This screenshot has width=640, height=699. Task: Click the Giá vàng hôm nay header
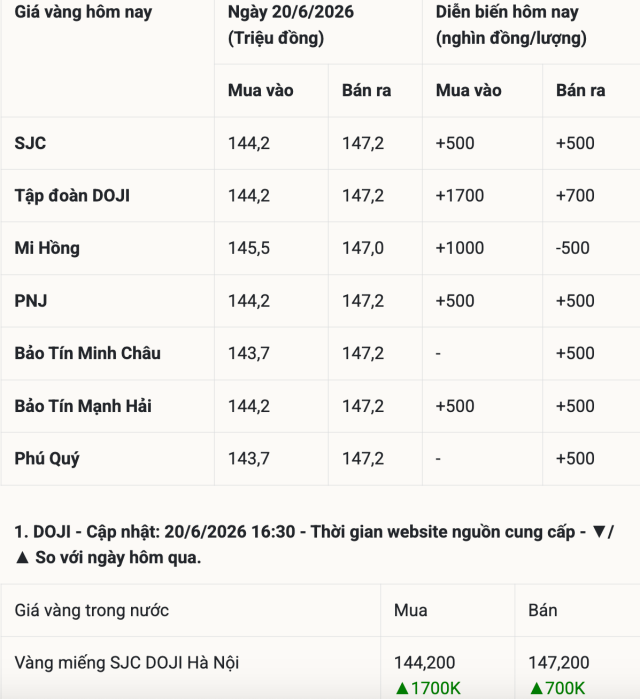[x=83, y=12]
